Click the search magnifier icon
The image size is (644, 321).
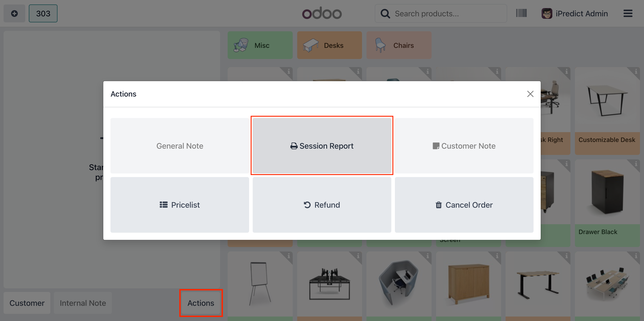tap(385, 13)
